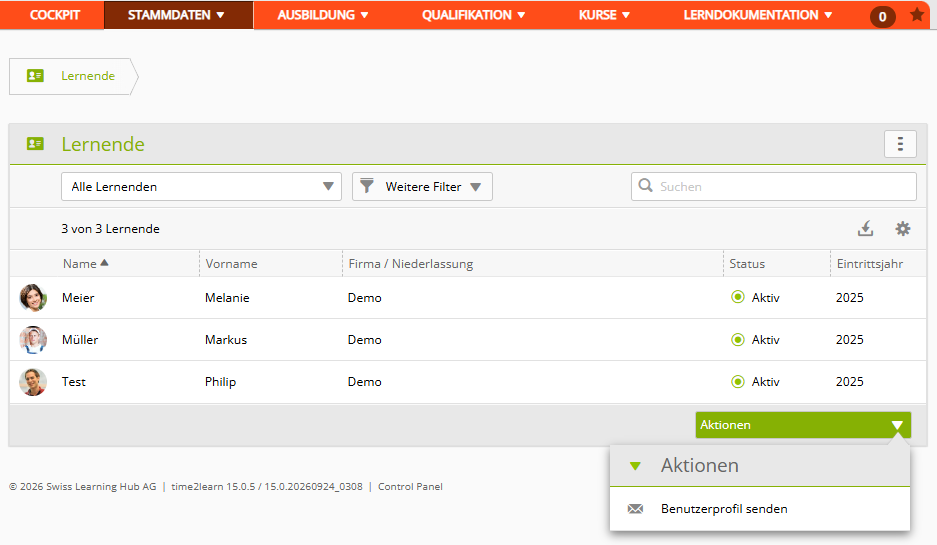937x545 pixels.
Task: Open the Stammdaten menu
Action: (179, 15)
